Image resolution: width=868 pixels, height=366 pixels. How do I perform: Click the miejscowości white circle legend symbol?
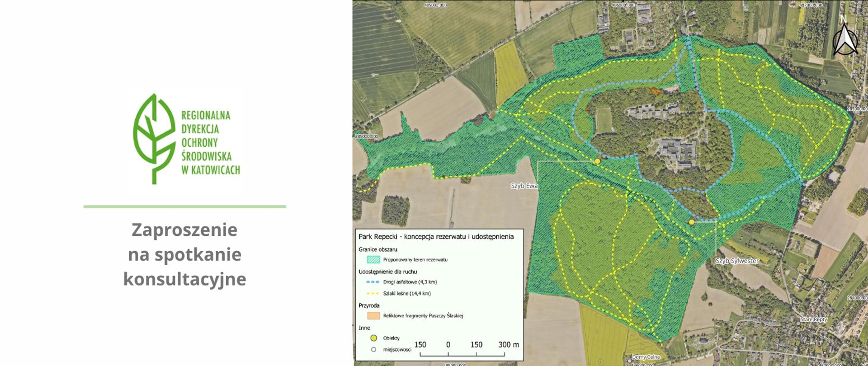tap(373, 349)
